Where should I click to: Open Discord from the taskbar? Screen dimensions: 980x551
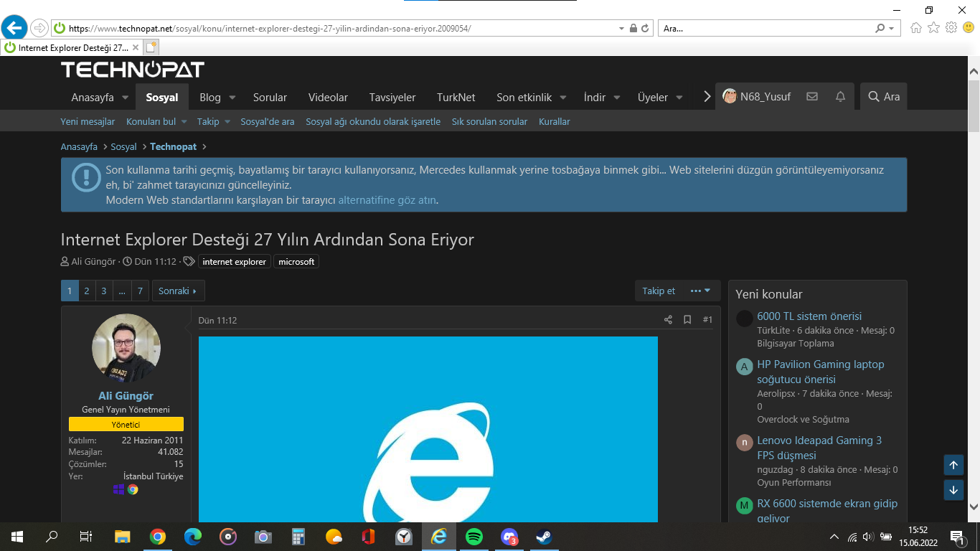click(509, 537)
